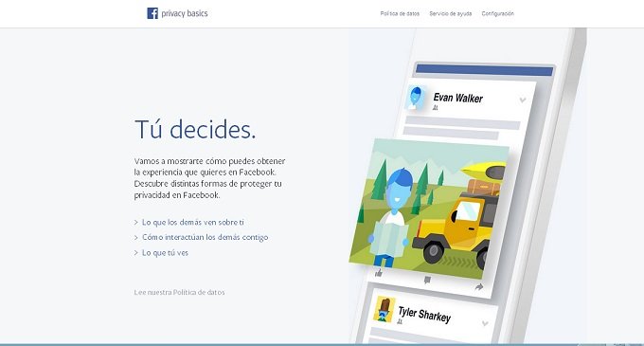Click Tyler Sharkey's profile avatar

tap(385, 309)
